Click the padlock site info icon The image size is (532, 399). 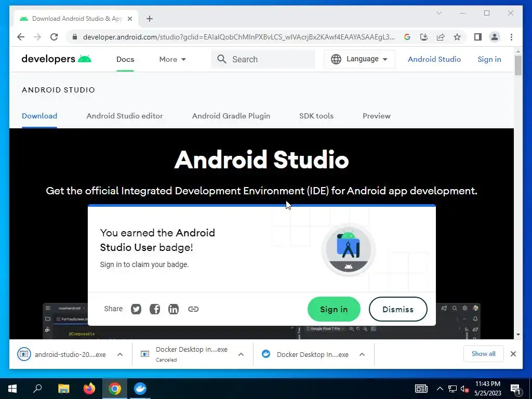[75, 37]
